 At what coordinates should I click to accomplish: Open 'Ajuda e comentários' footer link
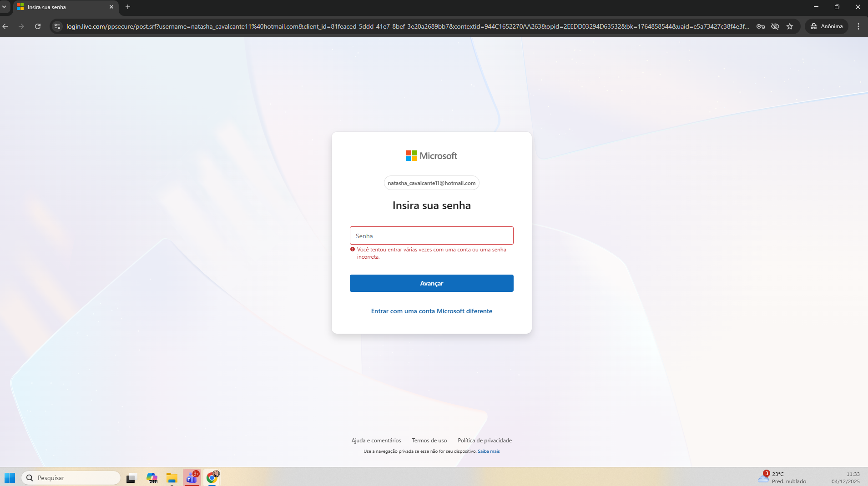(x=376, y=441)
